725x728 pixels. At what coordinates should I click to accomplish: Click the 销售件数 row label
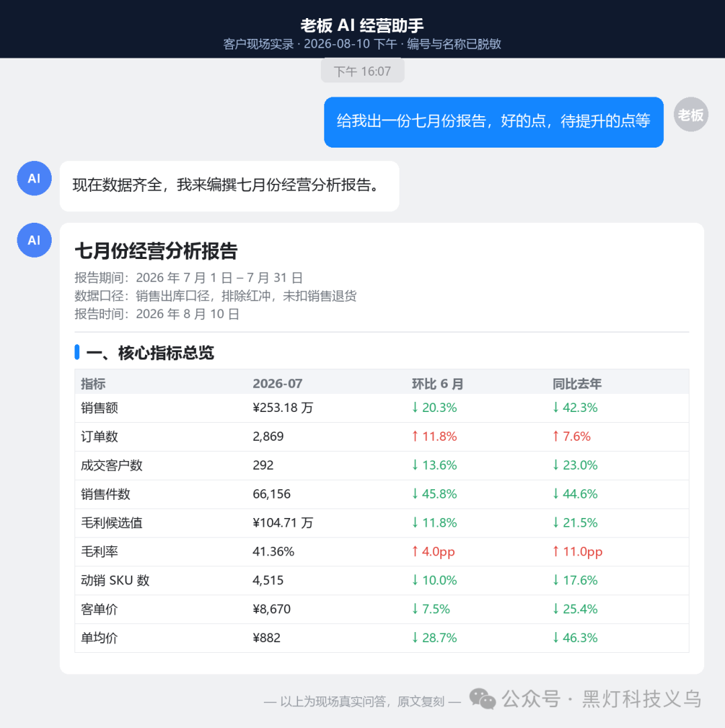click(105, 494)
